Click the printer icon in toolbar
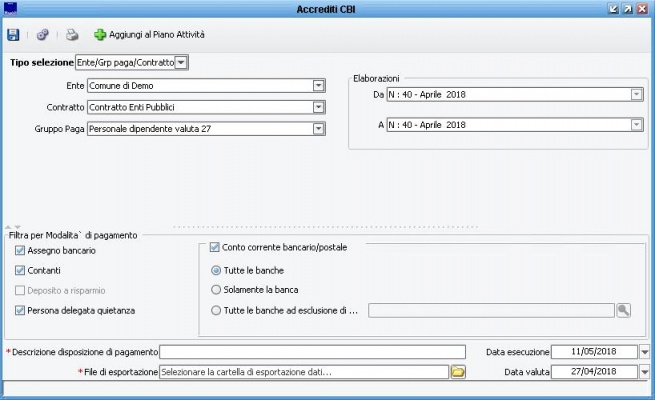Screen dimensions: 655x400 coord(72,35)
